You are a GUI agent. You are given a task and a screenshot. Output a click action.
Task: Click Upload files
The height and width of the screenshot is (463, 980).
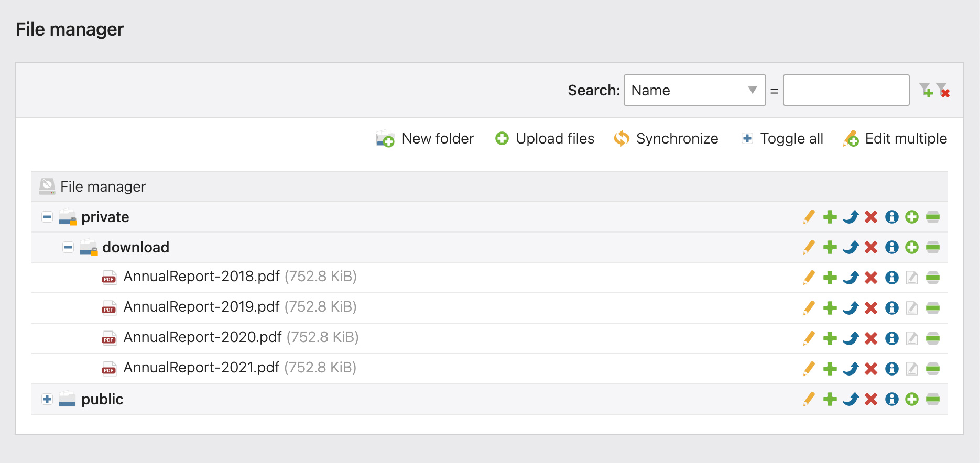pos(545,138)
